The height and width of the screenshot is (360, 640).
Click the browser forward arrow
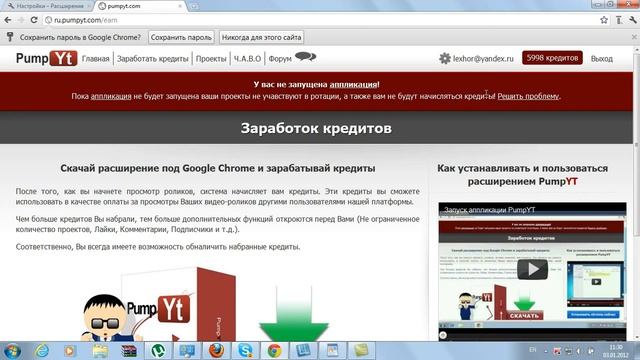(21, 20)
